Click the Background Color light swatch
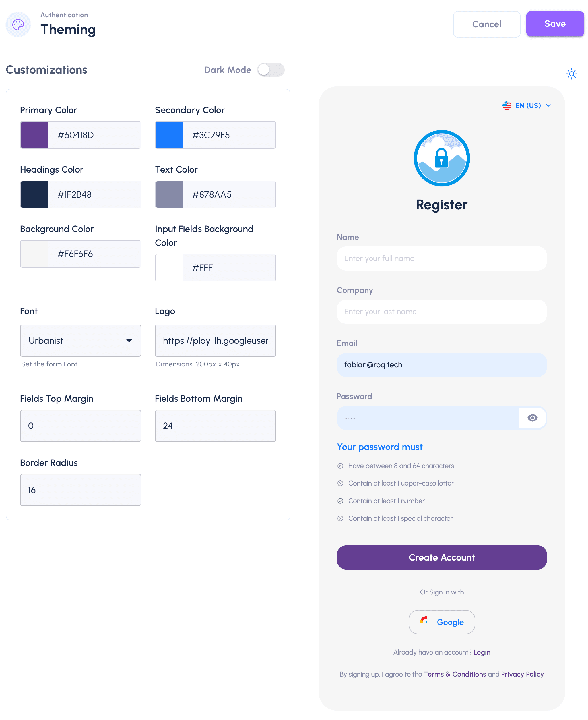 tap(34, 254)
